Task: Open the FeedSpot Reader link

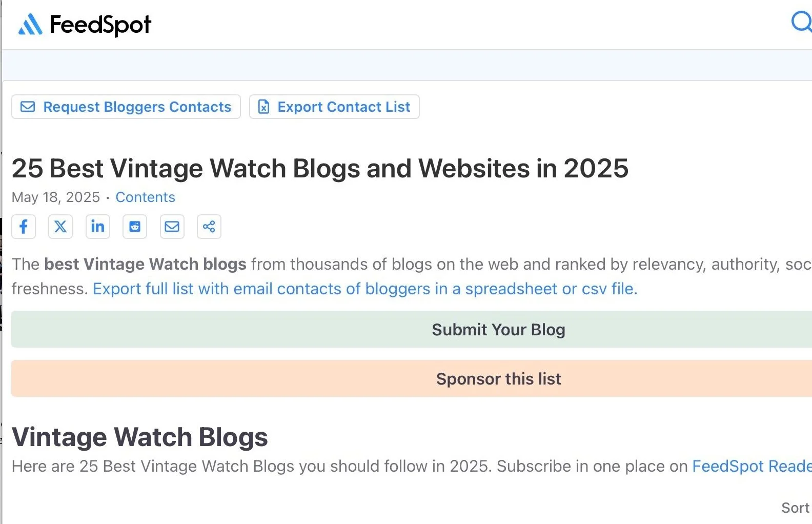Action: pyautogui.click(x=752, y=466)
